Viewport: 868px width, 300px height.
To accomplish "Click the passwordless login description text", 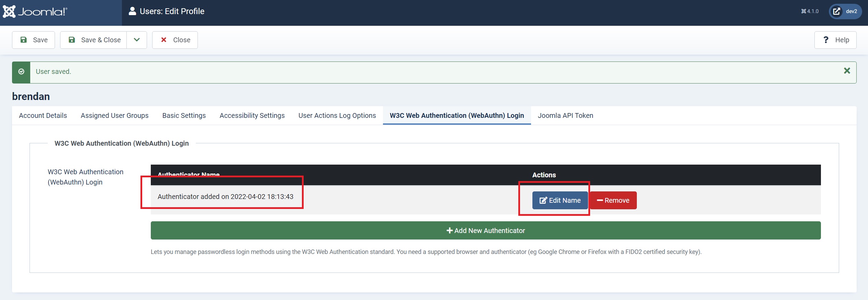I will pos(426,252).
